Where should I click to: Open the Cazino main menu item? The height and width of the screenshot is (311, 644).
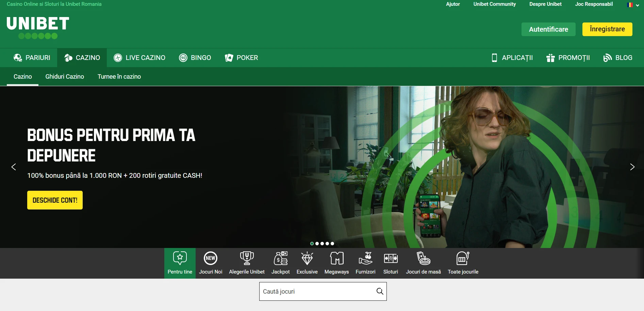tap(82, 58)
